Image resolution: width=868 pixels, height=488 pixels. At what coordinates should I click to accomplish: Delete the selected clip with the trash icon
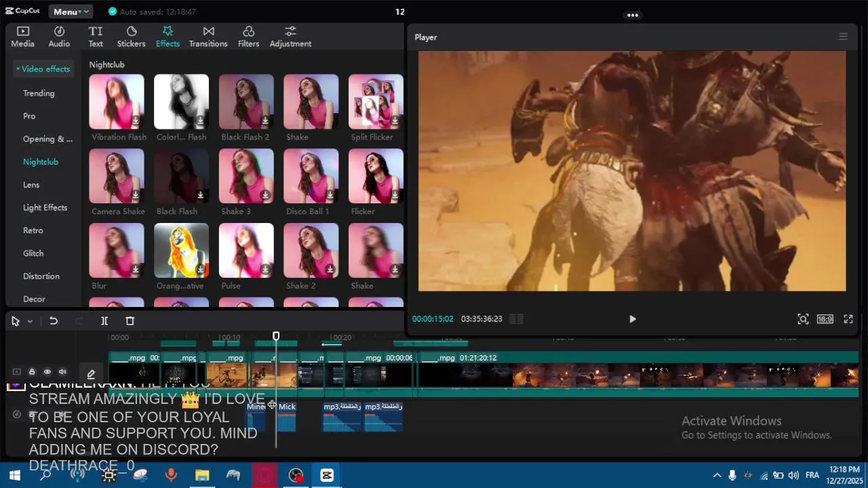[x=130, y=321]
